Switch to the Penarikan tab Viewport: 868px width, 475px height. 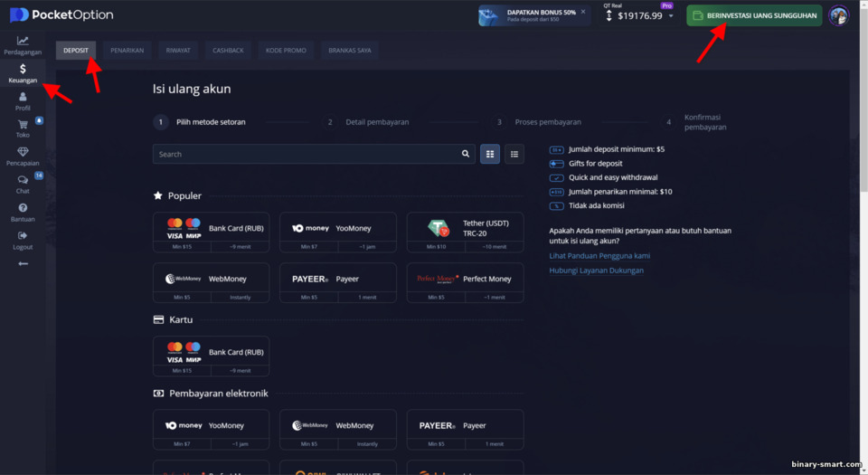(x=127, y=51)
